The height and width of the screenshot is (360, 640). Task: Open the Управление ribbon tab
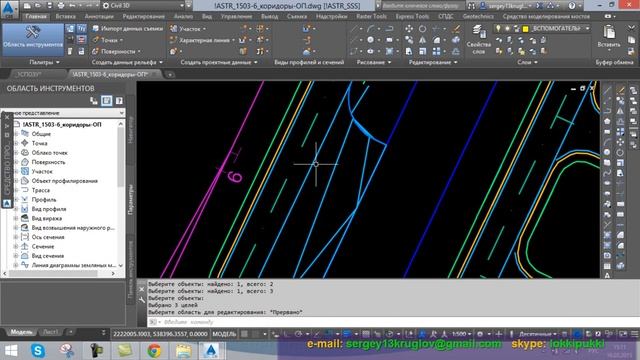point(236,16)
